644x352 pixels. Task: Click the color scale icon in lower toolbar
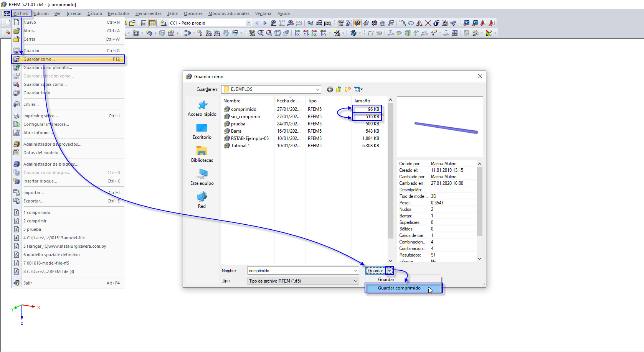pyautogui.click(x=489, y=33)
